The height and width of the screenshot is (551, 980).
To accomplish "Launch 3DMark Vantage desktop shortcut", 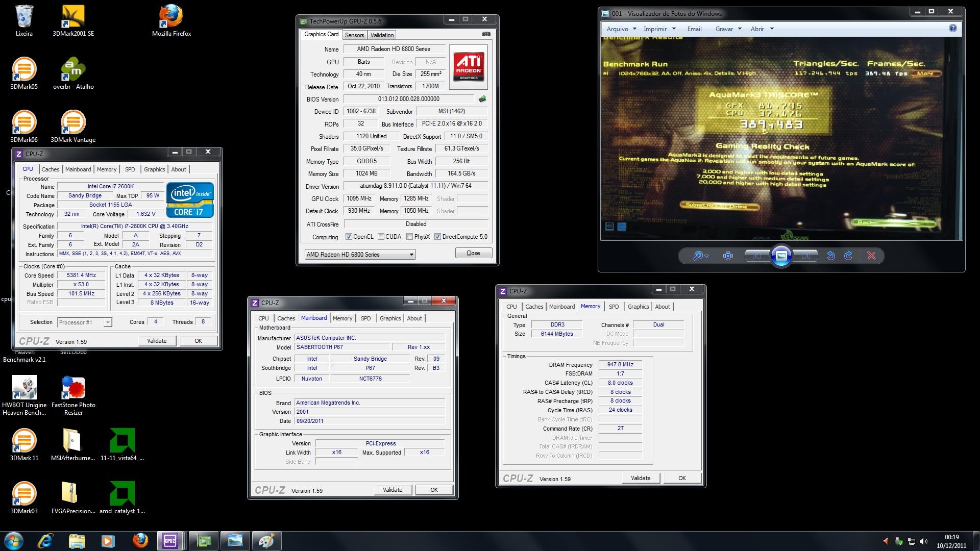I will point(73,127).
